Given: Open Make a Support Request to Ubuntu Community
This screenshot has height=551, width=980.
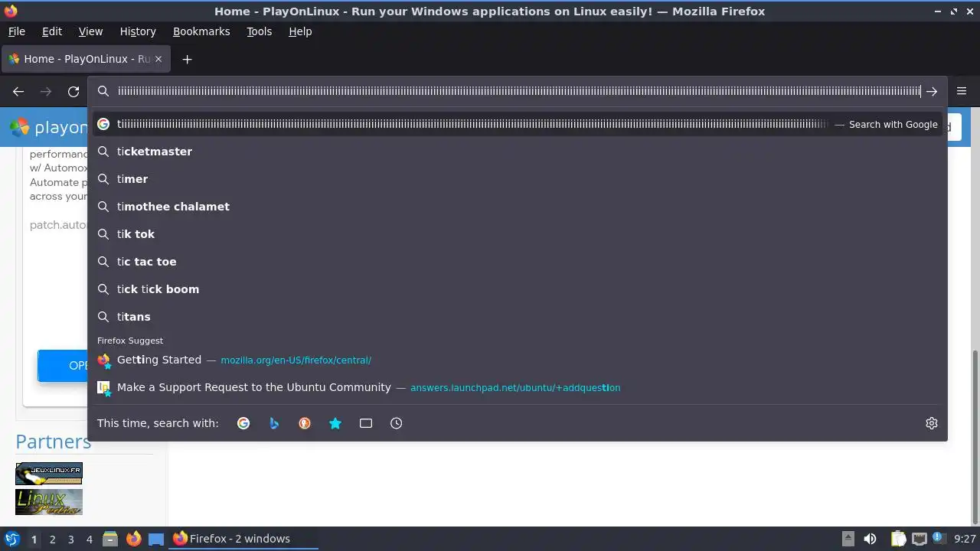Looking at the screenshot, I should (518, 387).
